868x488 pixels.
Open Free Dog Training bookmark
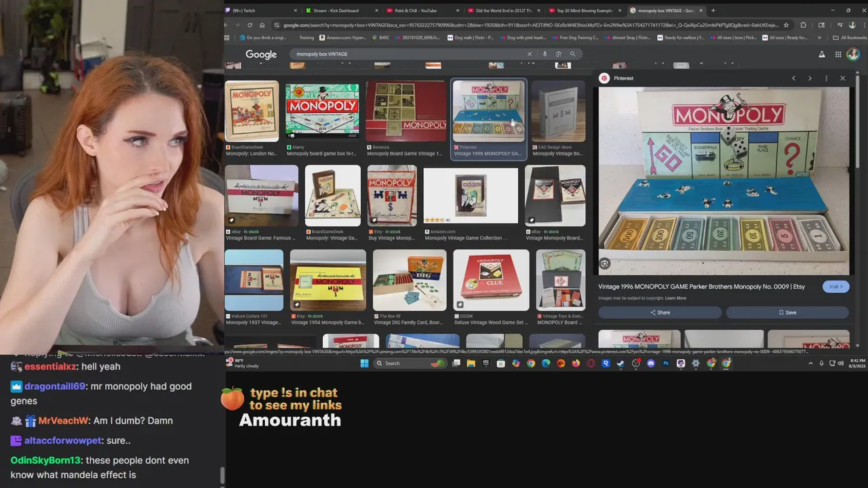click(x=575, y=38)
